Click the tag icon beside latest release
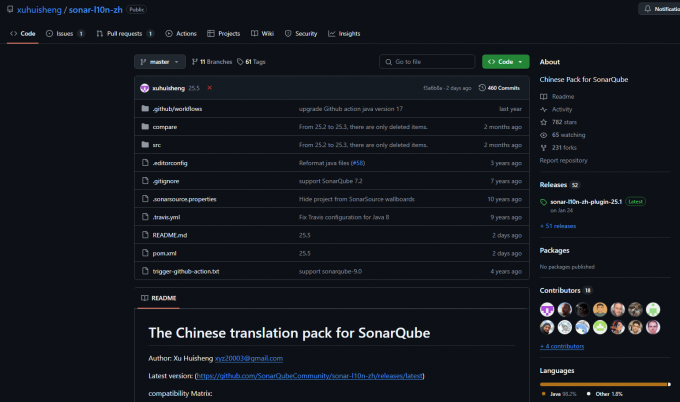The image size is (680, 402). [x=543, y=202]
